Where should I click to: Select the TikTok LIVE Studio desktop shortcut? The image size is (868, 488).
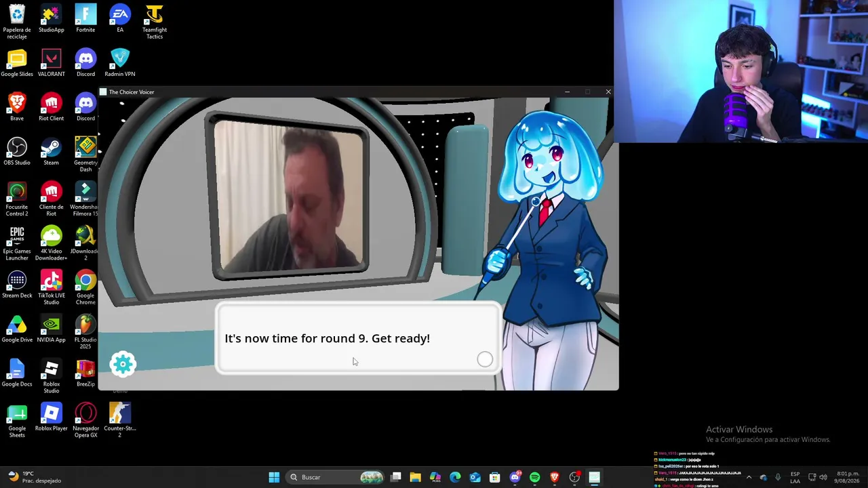(x=52, y=287)
